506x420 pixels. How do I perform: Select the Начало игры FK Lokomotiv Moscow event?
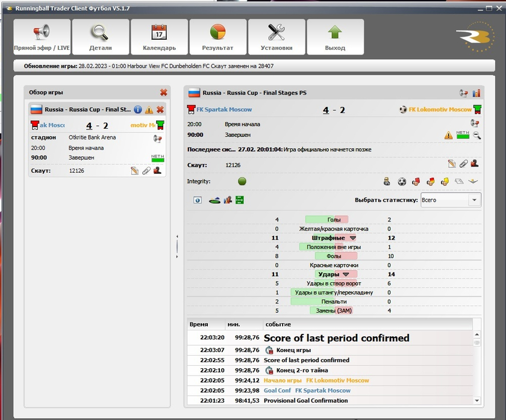tap(330, 380)
